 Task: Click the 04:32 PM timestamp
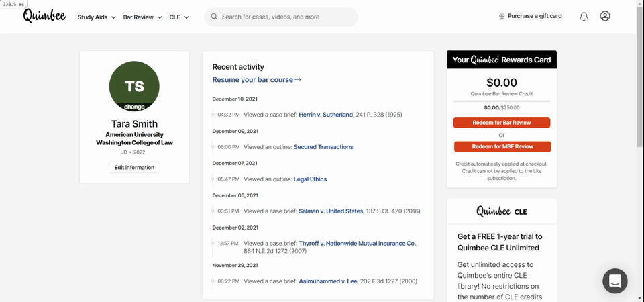228,115
